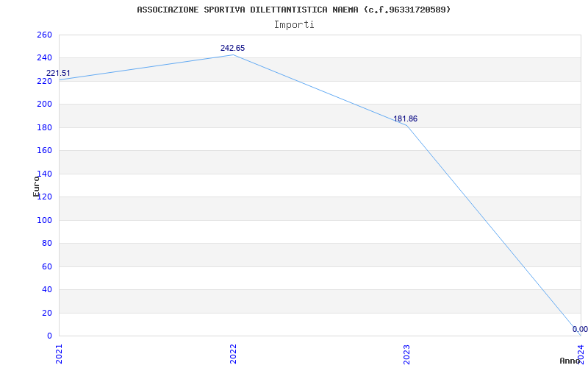Click the 0.00 data label
Screen dimensions: 588x368
pos(580,329)
